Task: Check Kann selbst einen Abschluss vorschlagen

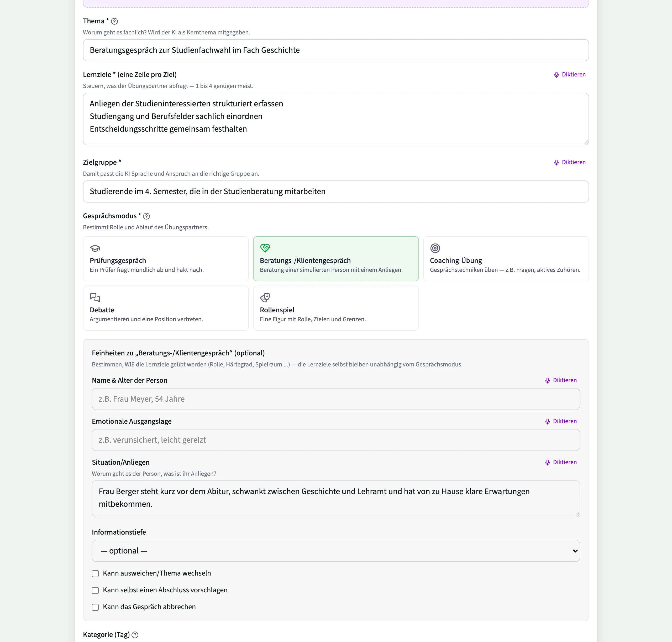Action: 95,590
